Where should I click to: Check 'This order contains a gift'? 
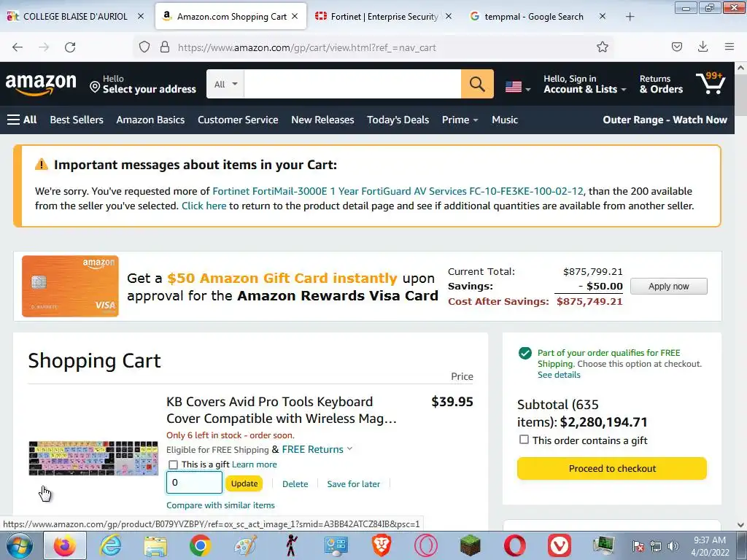pos(524,440)
